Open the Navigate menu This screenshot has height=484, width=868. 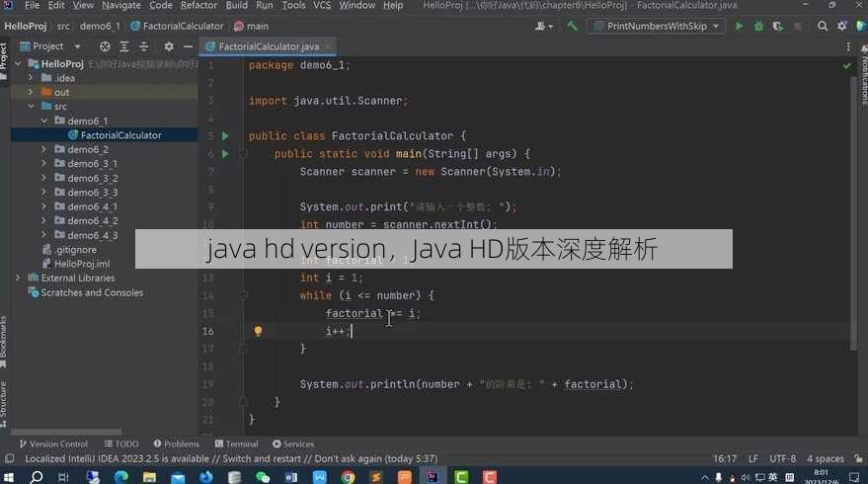121,6
